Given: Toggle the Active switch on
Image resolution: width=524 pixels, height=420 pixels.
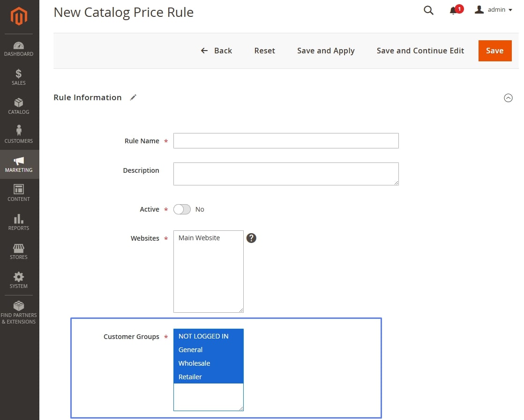Looking at the screenshot, I should coord(182,209).
